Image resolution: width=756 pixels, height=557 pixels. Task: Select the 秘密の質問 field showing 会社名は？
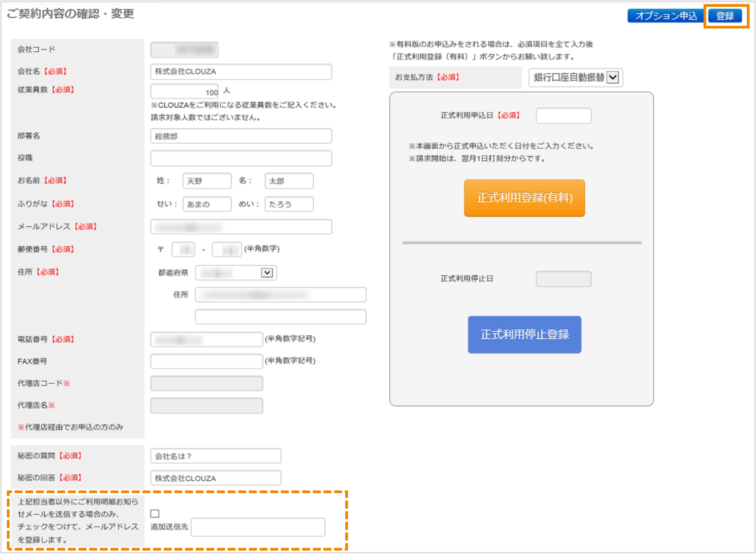pyautogui.click(x=215, y=456)
